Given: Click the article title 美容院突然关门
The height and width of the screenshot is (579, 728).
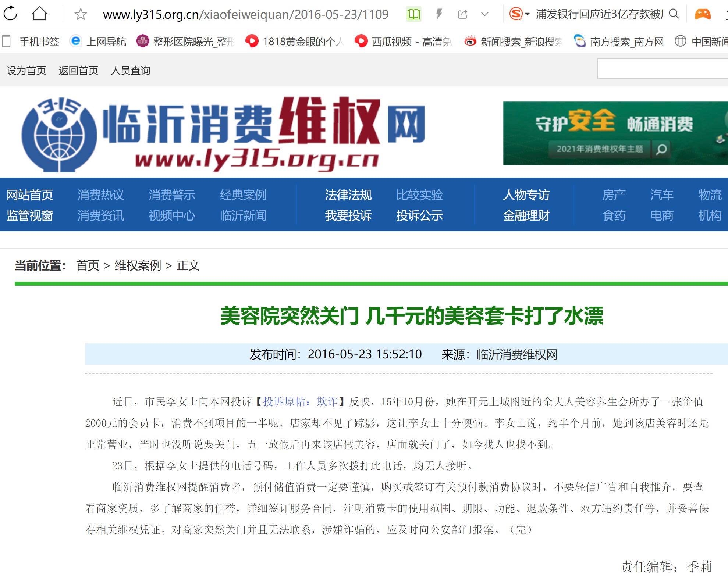Looking at the screenshot, I should click(x=412, y=316).
